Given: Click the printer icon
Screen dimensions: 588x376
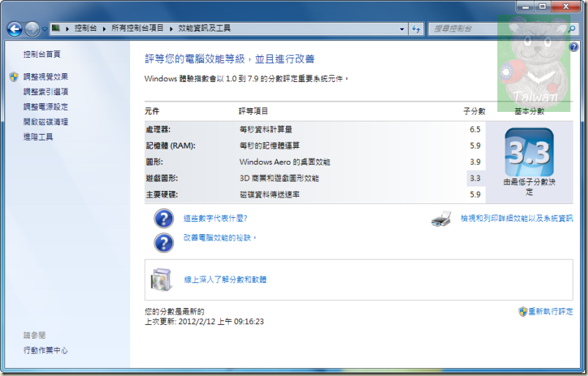Looking at the screenshot, I should pos(441,219).
